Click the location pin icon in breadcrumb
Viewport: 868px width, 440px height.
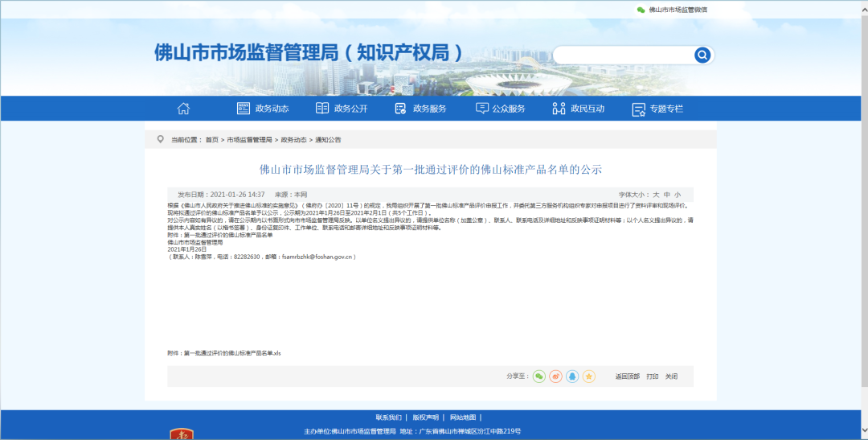tap(161, 140)
